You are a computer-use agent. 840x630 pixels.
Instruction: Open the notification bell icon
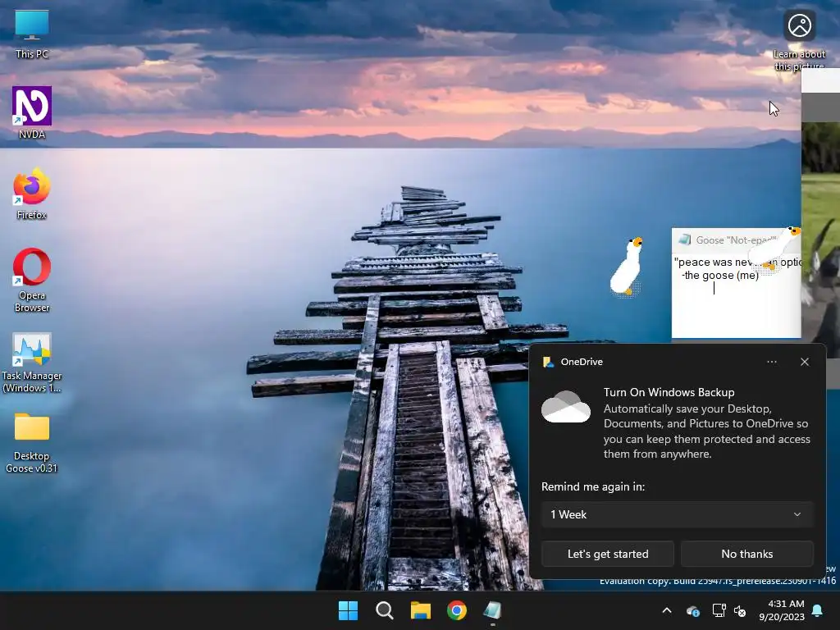click(818, 610)
